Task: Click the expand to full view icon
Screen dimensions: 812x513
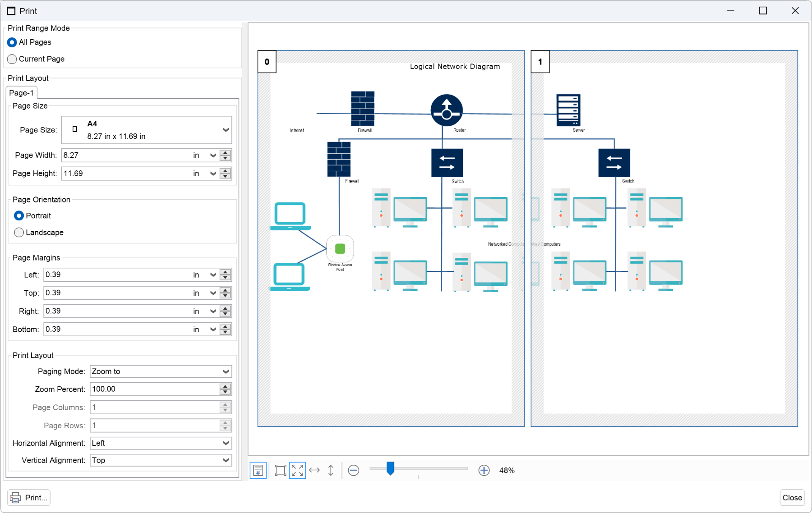Action: pos(297,471)
